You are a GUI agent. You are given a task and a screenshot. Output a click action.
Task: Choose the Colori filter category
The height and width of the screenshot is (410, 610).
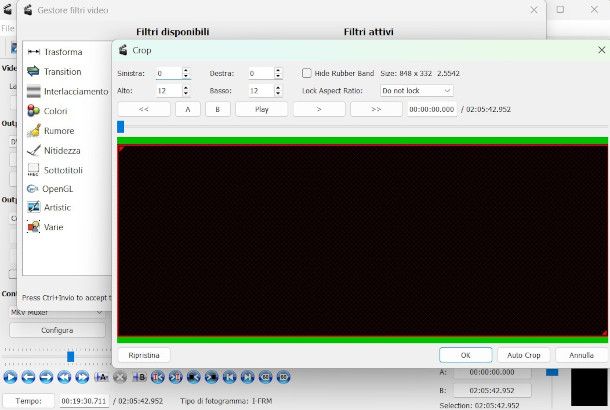pos(47,111)
